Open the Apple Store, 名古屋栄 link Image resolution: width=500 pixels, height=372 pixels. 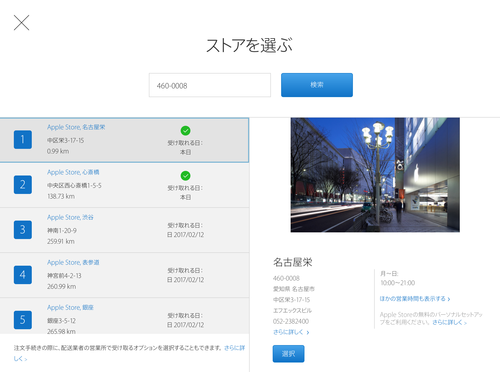coord(76,127)
